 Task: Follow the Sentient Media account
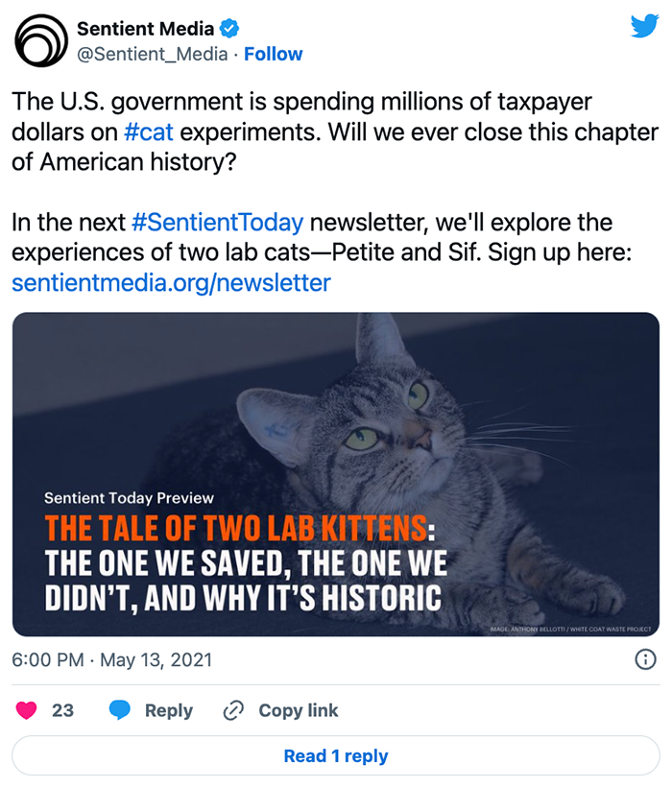click(x=273, y=55)
